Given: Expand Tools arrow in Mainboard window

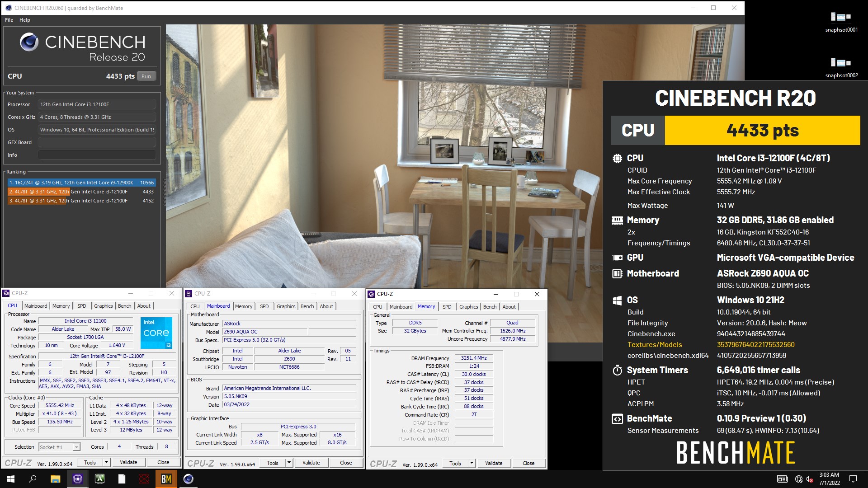Looking at the screenshot, I should point(289,463).
